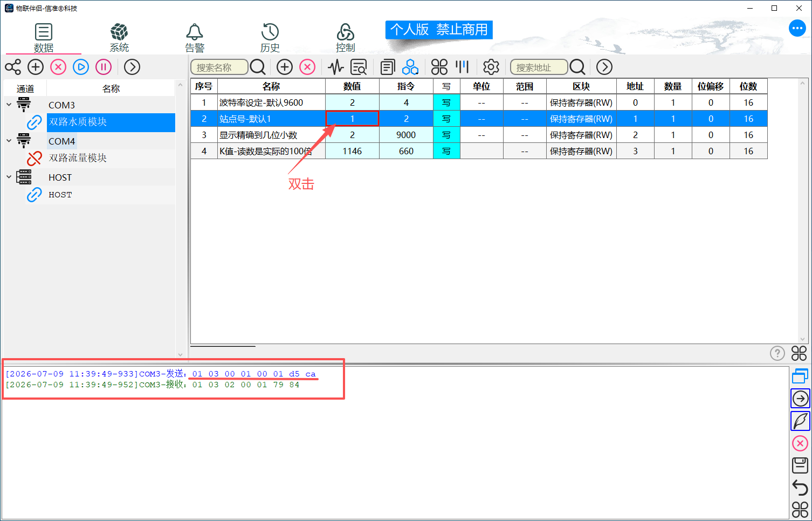The height and width of the screenshot is (521, 812).
Task: Focus the 搜索地址 search address field
Action: click(x=539, y=67)
